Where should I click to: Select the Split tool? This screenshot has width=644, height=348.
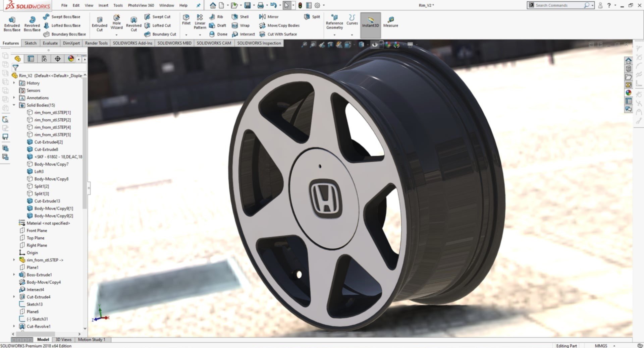pos(312,17)
